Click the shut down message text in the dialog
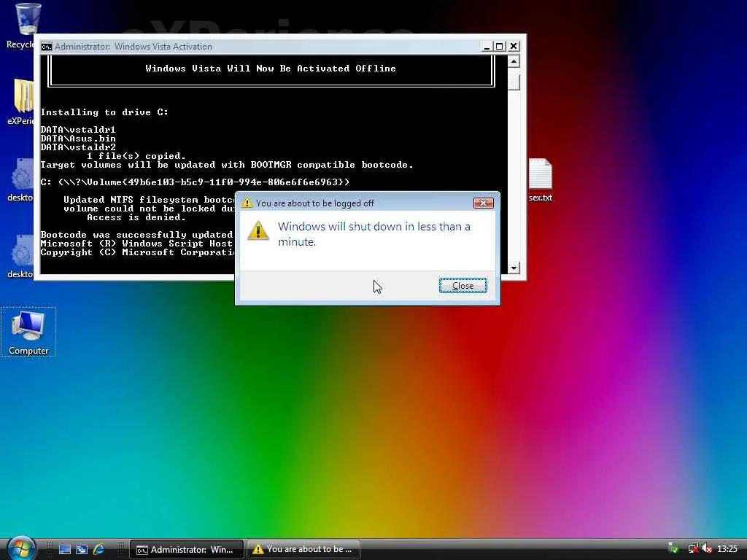The width and height of the screenshot is (747, 560). 374,234
